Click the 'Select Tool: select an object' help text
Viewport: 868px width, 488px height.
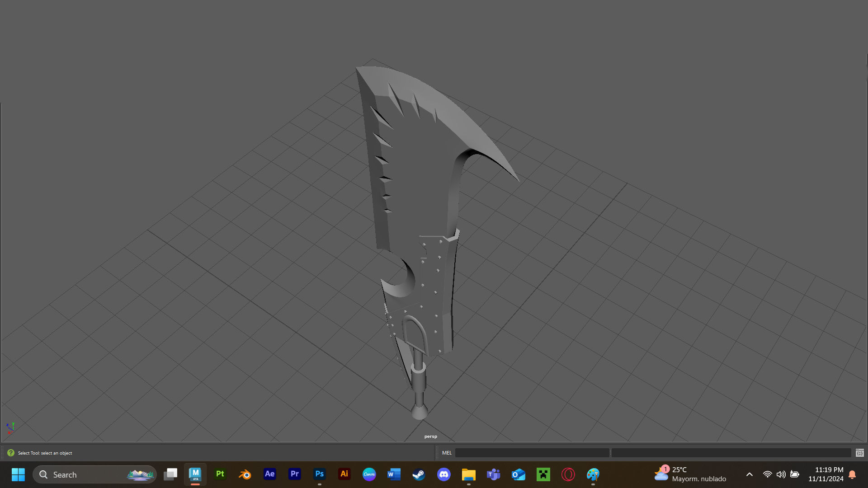tap(45, 453)
